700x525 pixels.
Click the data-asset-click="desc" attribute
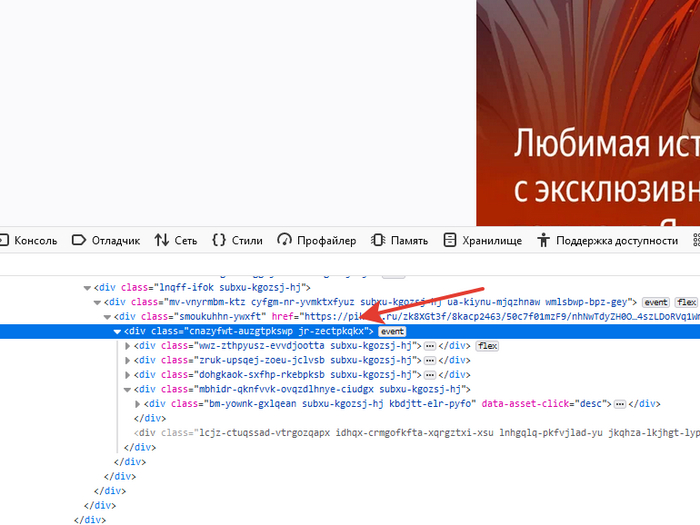pyautogui.click(x=546, y=404)
